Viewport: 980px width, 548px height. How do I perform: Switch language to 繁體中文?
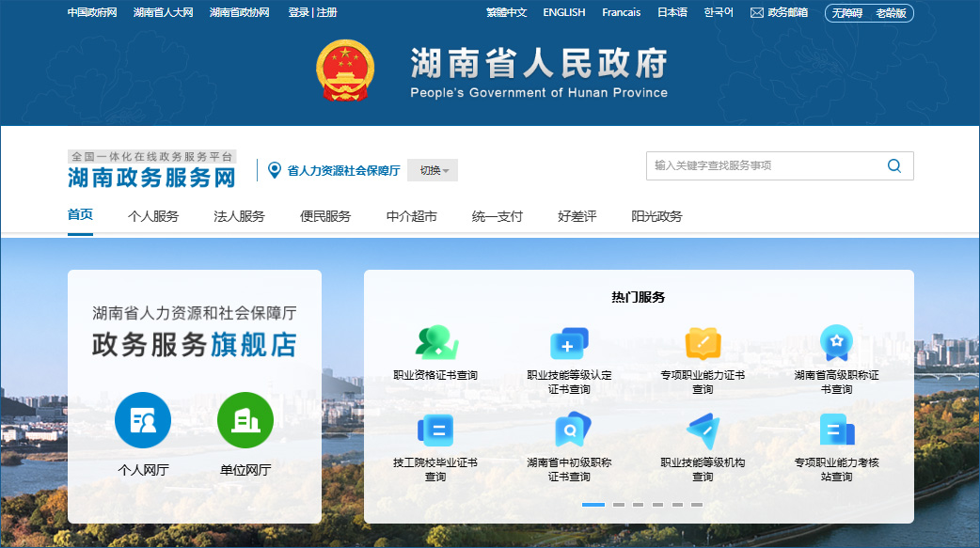point(506,12)
